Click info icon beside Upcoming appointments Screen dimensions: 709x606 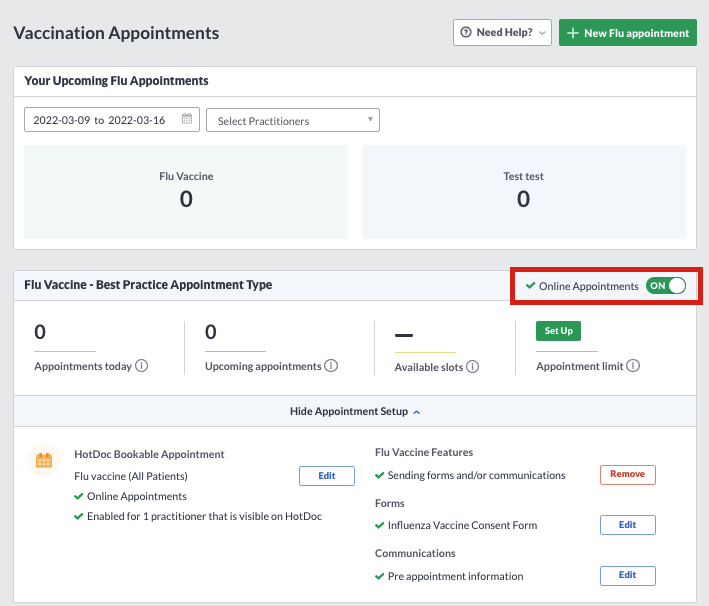tap(331, 365)
